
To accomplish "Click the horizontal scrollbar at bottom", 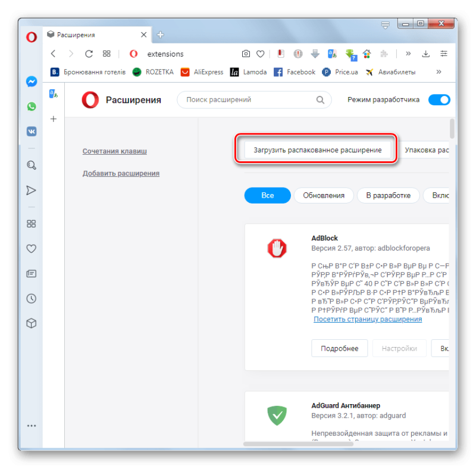I will pyautogui.click(x=298, y=443).
